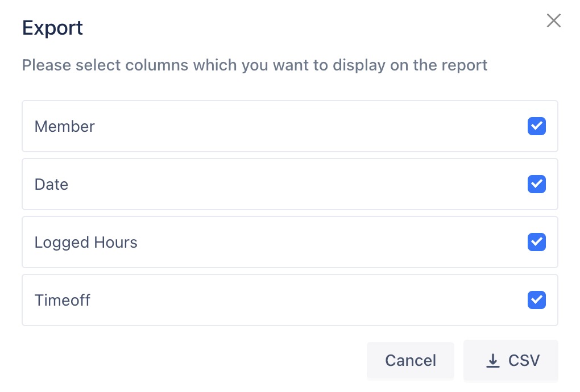Click the Timeoff label text
The image size is (580, 392).
[x=62, y=300]
